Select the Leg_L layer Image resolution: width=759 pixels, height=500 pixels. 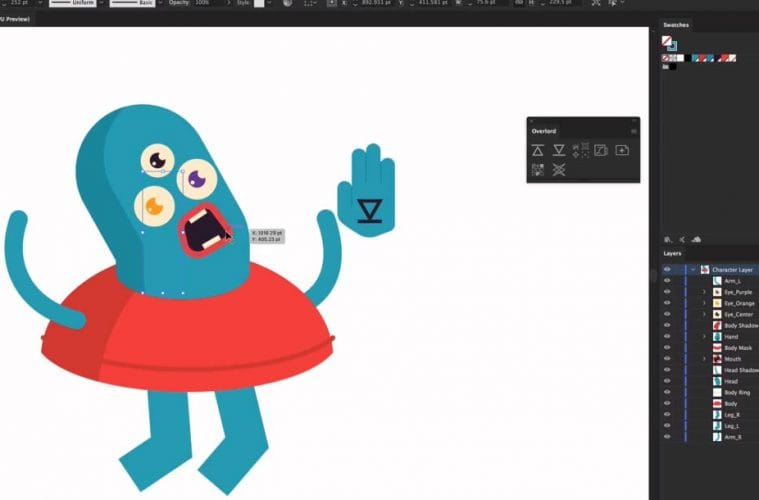733,425
